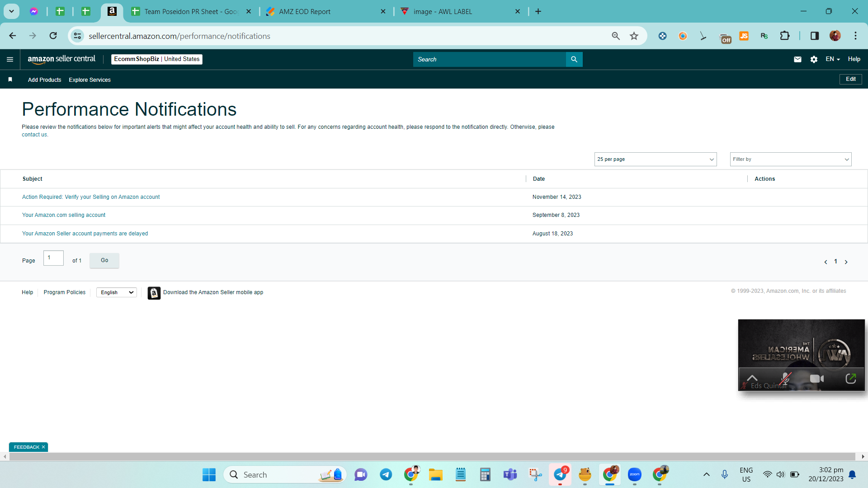
Task: Open the Chrome extensions puzzle icon
Action: (x=785, y=36)
